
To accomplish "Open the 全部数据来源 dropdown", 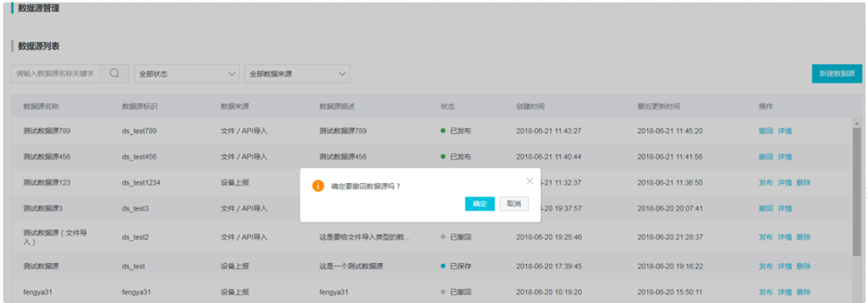I will click(297, 74).
